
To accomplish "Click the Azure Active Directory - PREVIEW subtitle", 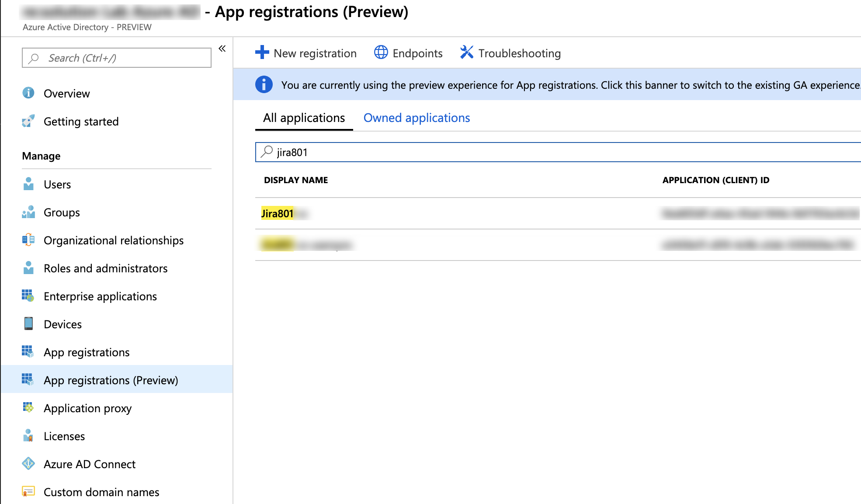I will pyautogui.click(x=87, y=27).
